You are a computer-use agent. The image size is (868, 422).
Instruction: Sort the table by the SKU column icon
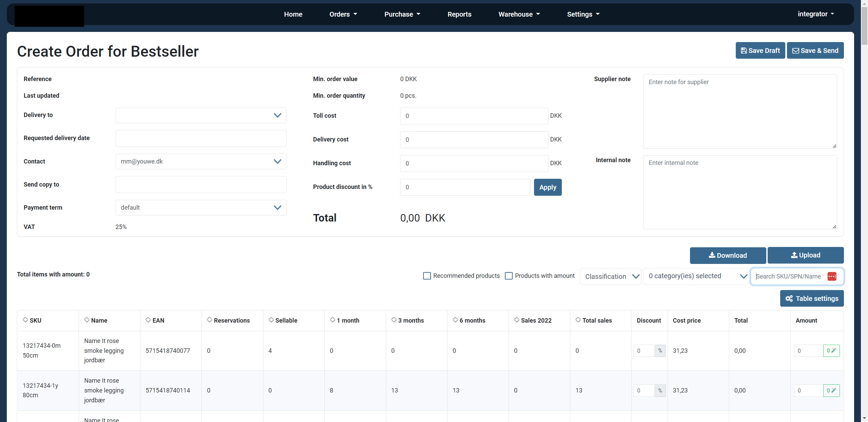[25, 320]
